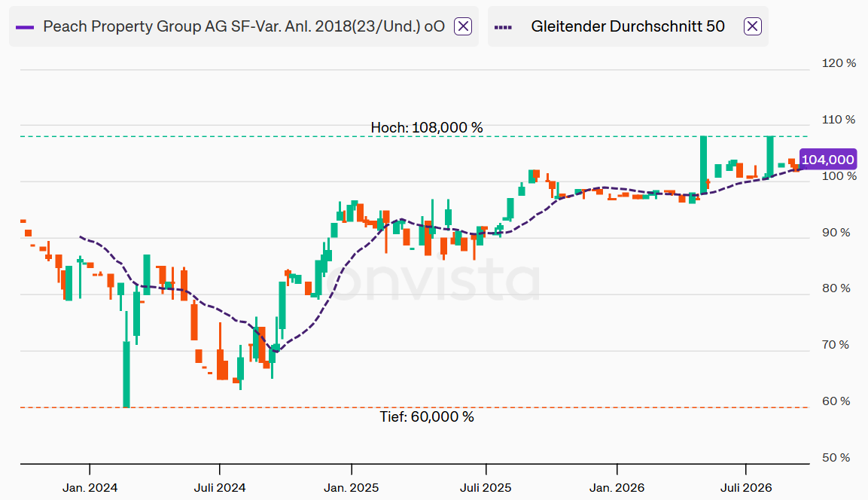Click the Jan. 2025 axis tick
The height and width of the screenshot is (500, 868).
pos(352,488)
